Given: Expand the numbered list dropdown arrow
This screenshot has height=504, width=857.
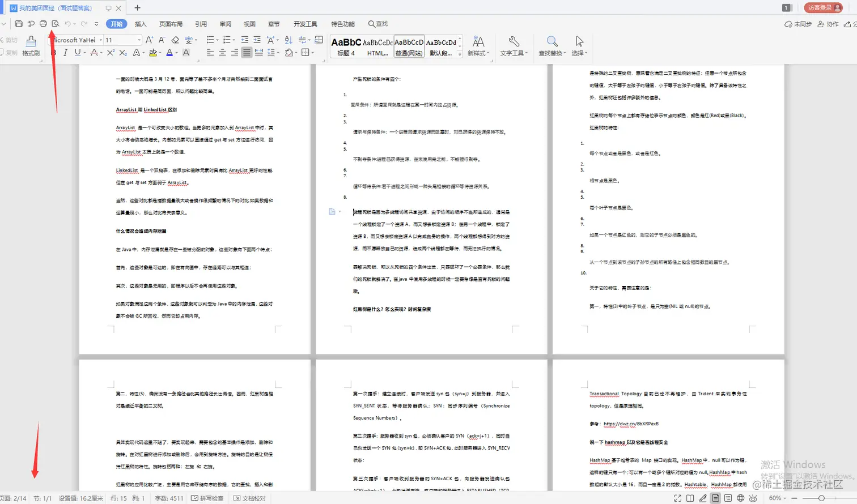Looking at the screenshot, I should (234, 40).
